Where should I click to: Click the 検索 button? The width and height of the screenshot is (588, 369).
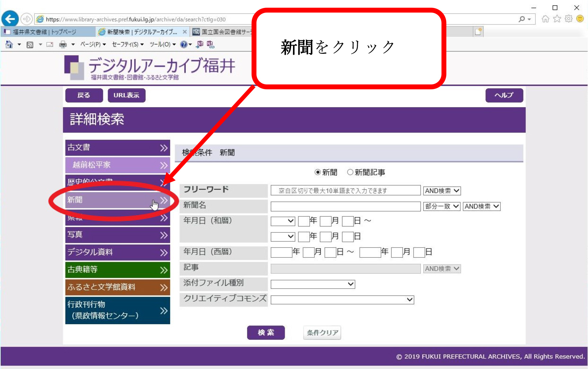pyautogui.click(x=266, y=332)
